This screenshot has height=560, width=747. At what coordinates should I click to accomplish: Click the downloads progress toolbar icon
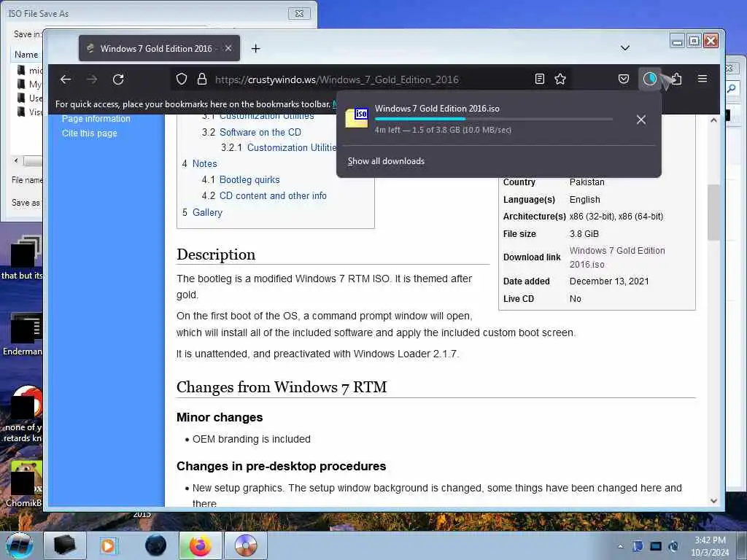[x=650, y=79]
